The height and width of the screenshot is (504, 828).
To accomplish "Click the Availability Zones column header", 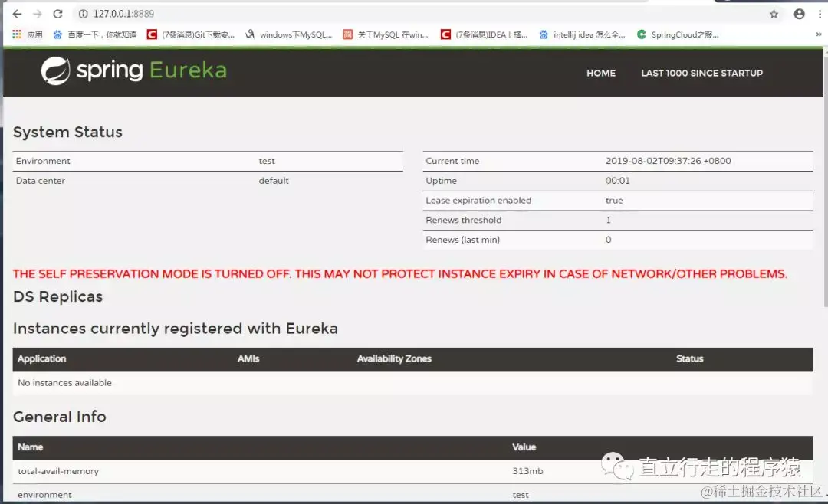I will (394, 359).
